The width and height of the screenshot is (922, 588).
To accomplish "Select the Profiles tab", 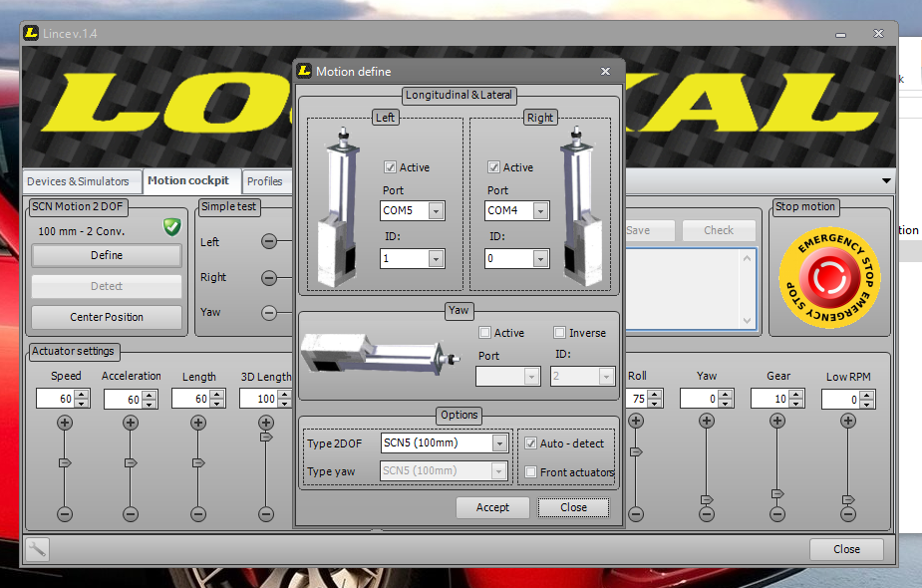I will tap(266, 182).
